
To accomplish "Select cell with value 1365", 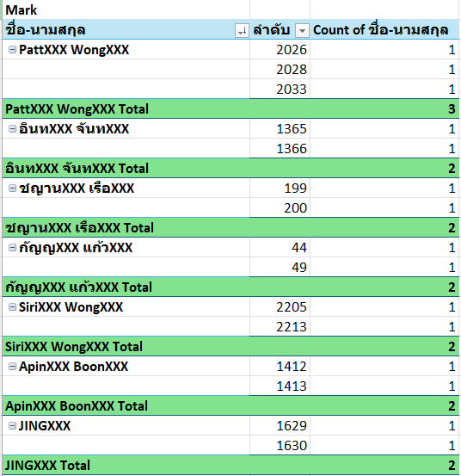I will coord(280,129).
